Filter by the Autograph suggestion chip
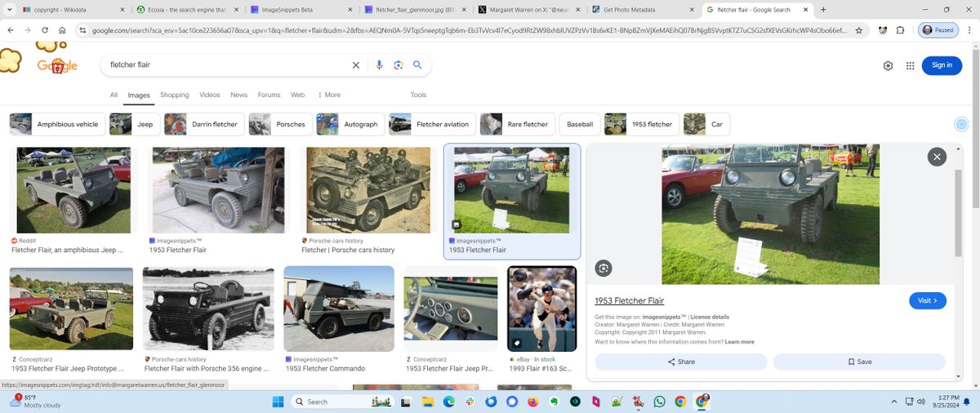 pyautogui.click(x=350, y=124)
